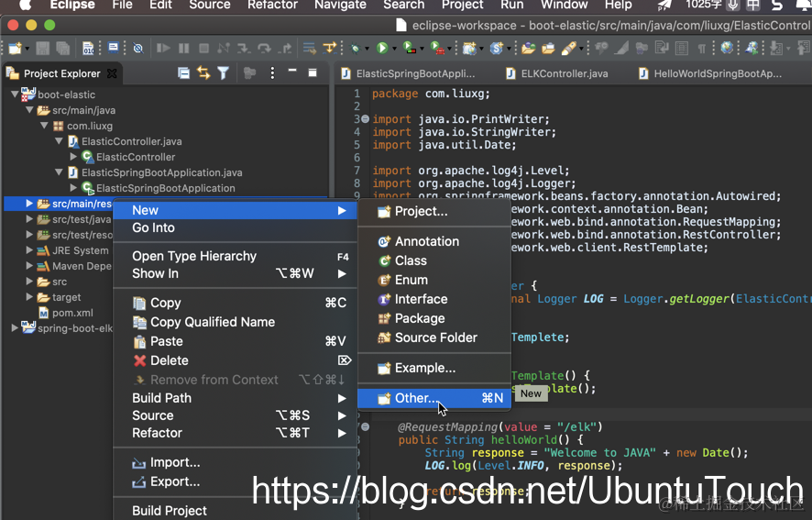
Task: Click Import... in context menu
Action: pyautogui.click(x=236, y=462)
